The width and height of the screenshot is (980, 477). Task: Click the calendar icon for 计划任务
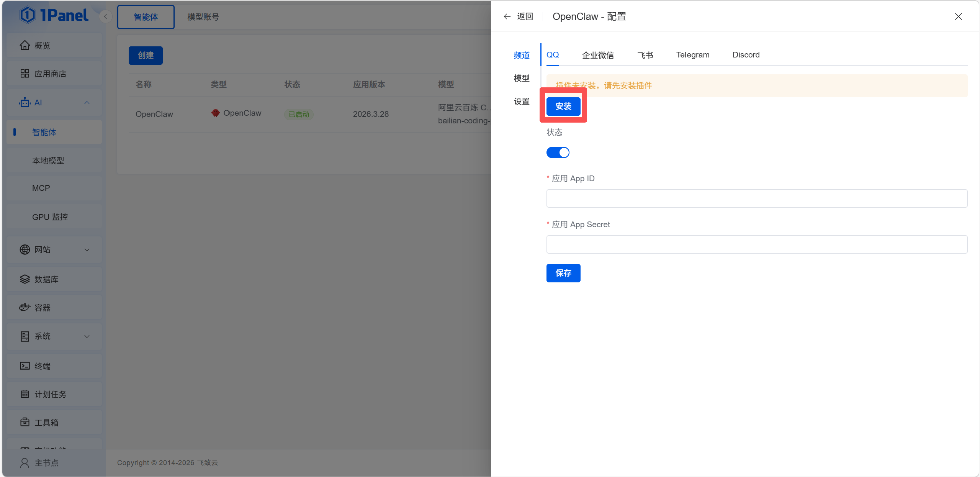(x=25, y=394)
